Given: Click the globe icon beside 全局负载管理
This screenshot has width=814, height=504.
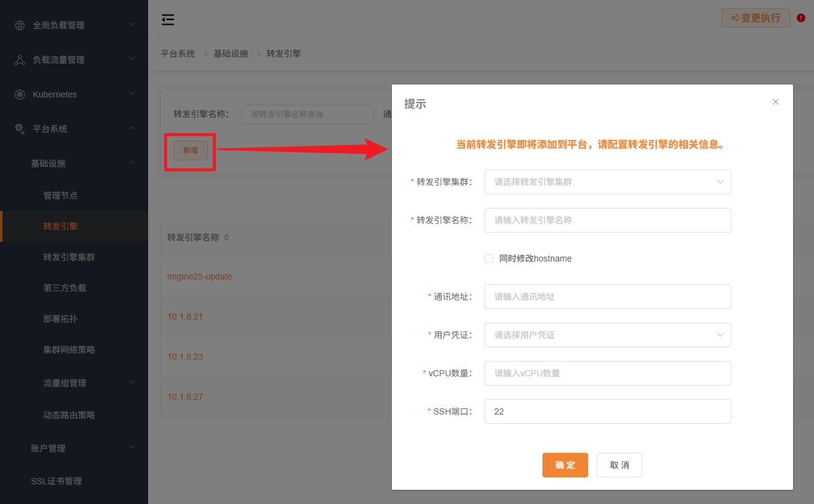Looking at the screenshot, I should click(x=20, y=25).
